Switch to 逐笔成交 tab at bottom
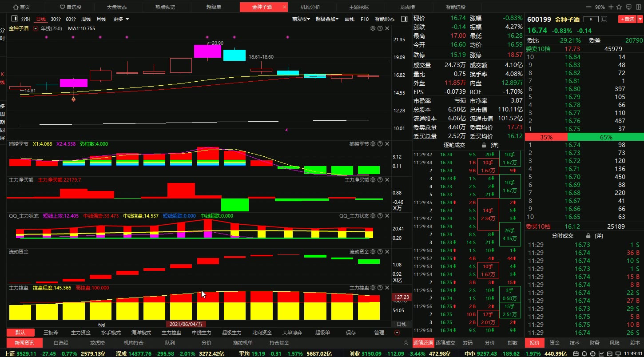Screen dimensions: 644x357 click(445, 343)
